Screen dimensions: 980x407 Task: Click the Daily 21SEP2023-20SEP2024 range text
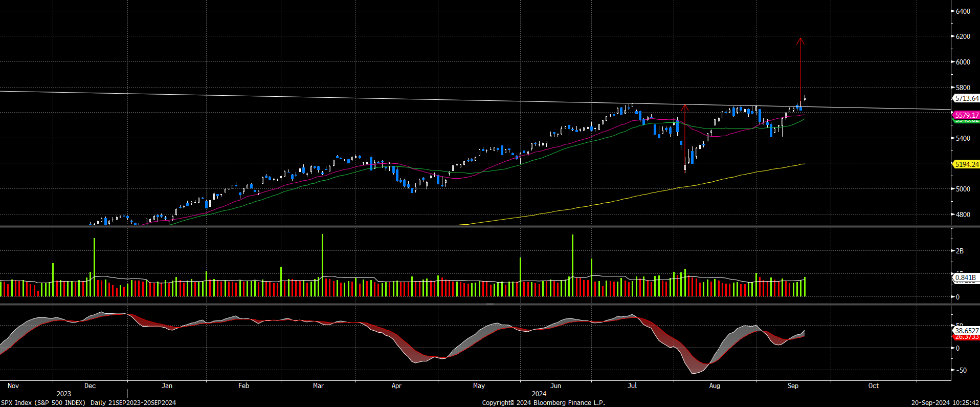coord(133,402)
